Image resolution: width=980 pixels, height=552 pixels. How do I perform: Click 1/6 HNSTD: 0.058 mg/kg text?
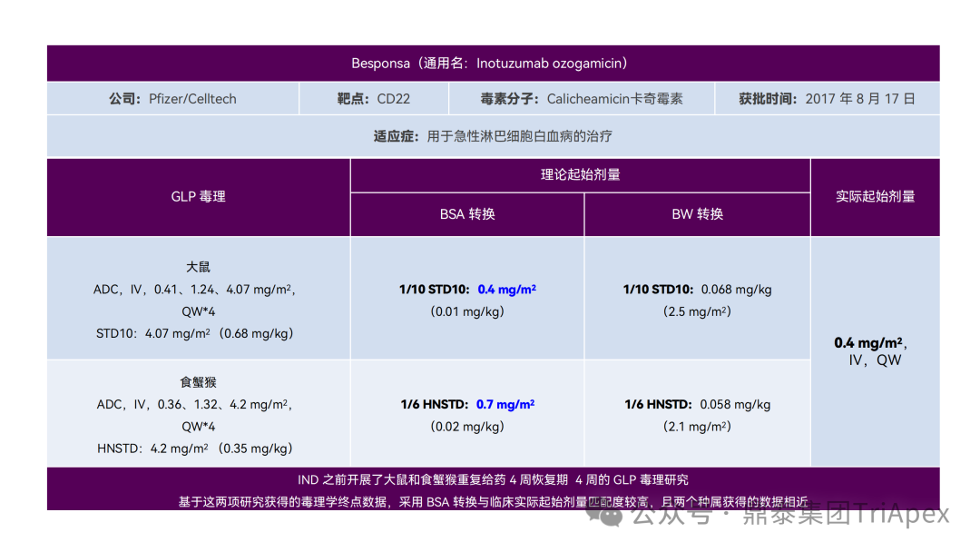coord(698,404)
